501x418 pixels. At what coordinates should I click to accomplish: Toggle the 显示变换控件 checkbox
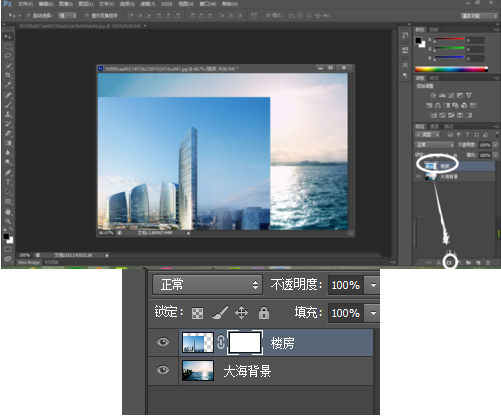click(87, 15)
